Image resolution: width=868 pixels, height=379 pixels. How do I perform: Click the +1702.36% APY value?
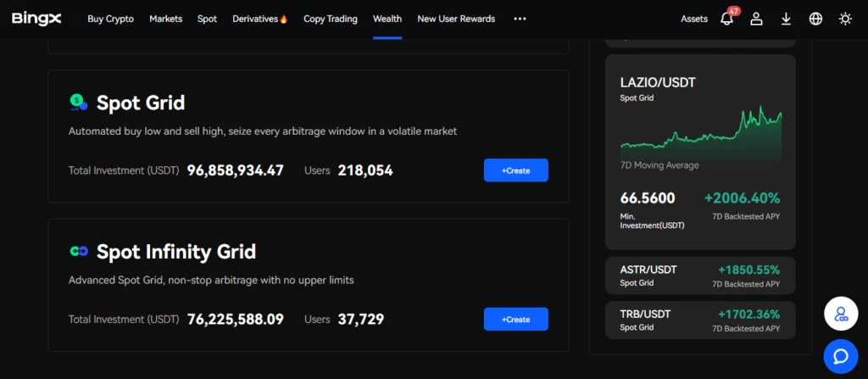(749, 315)
